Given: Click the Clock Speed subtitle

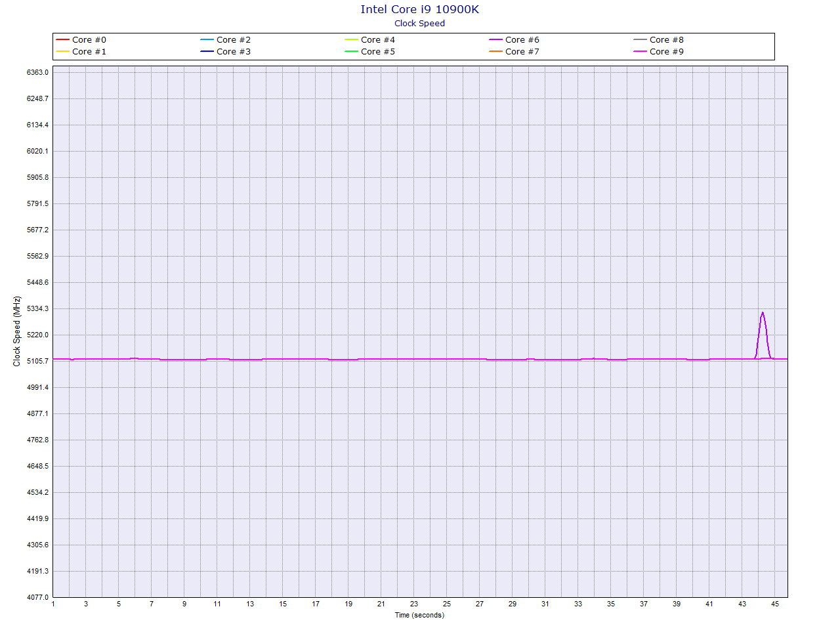Looking at the screenshot, I should (x=420, y=23).
